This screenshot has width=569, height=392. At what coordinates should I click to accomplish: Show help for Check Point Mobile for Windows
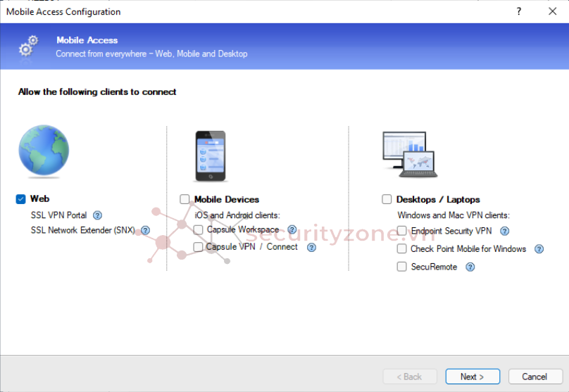tap(539, 248)
